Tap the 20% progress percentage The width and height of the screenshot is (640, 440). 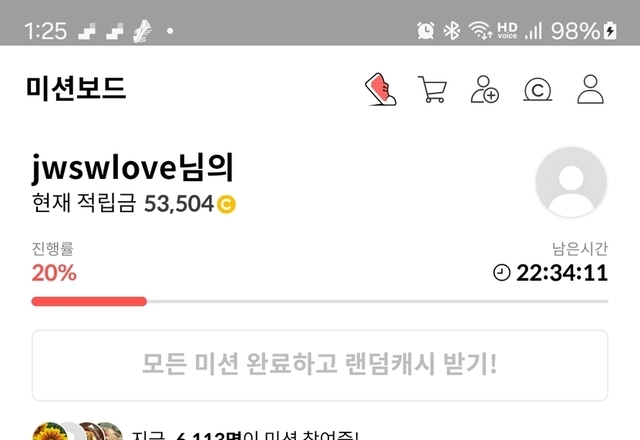click(x=54, y=273)
